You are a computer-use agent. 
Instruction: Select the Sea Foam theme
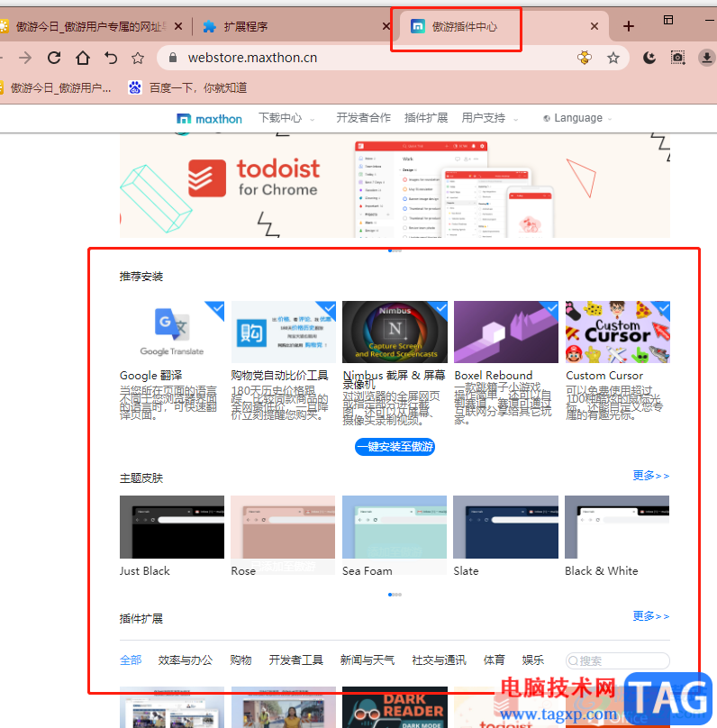pyautogui.click(x=395, y=527)
